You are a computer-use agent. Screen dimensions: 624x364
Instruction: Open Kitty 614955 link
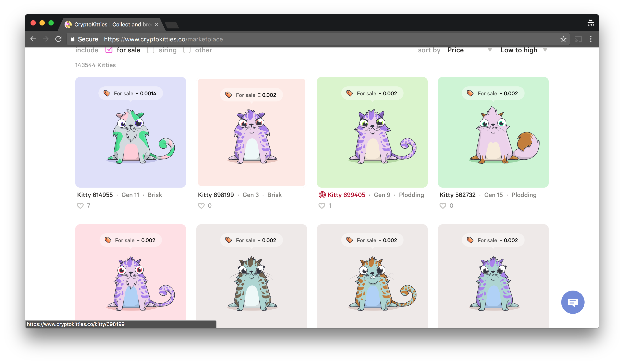pyautogui.click(x=95, y=195)
